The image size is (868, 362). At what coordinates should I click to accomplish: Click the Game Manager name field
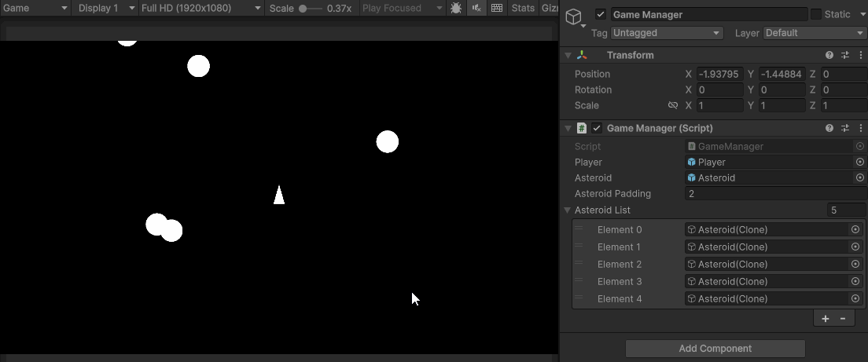709,14
